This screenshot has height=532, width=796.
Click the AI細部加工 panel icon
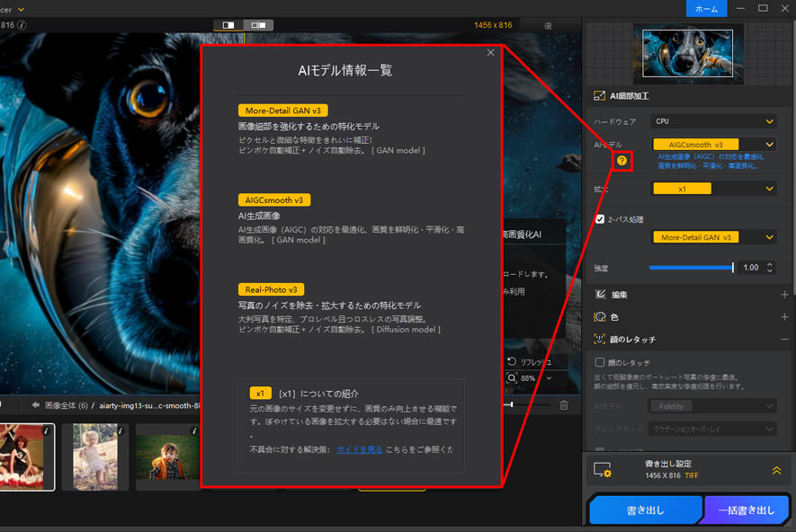tap(600, 96)
